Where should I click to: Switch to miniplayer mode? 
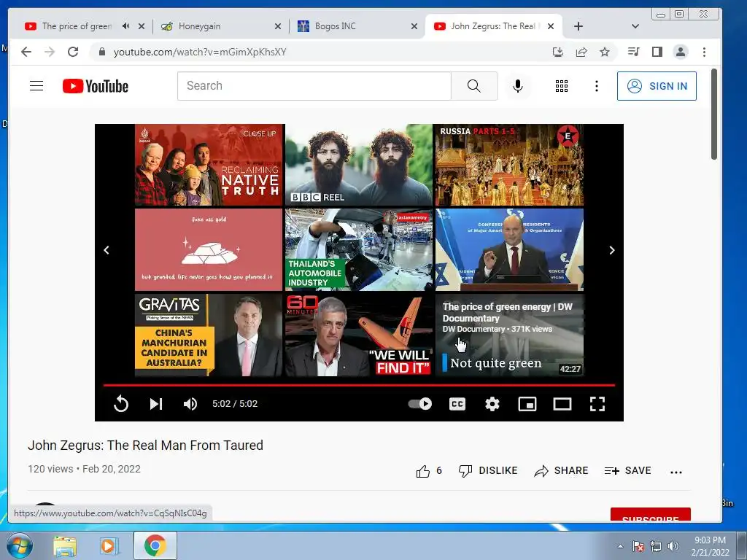527,404
